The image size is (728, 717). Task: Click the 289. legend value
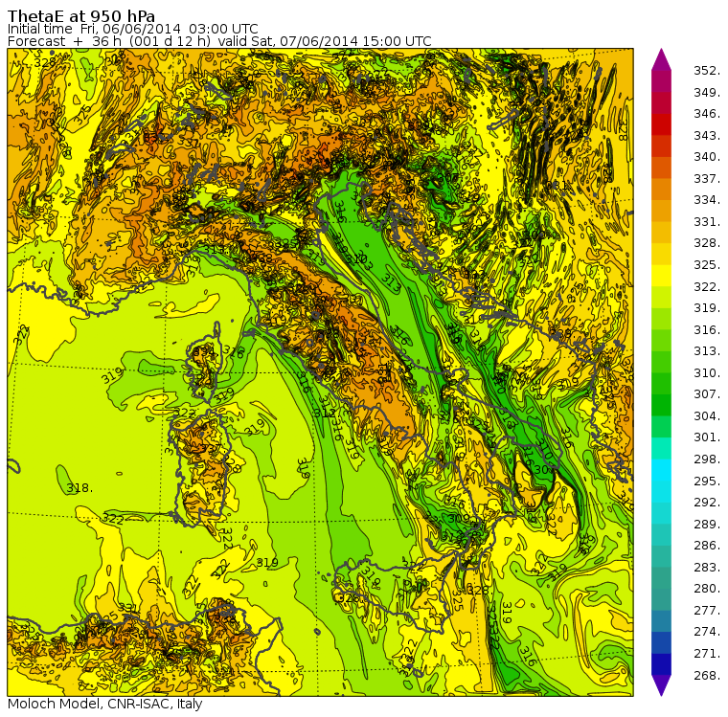707,525
